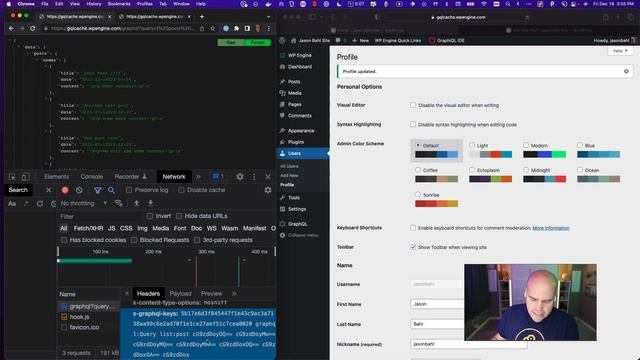Select the Light admin color scheme
The width and height of the screenshot is (640, 360).
point(472,145)
